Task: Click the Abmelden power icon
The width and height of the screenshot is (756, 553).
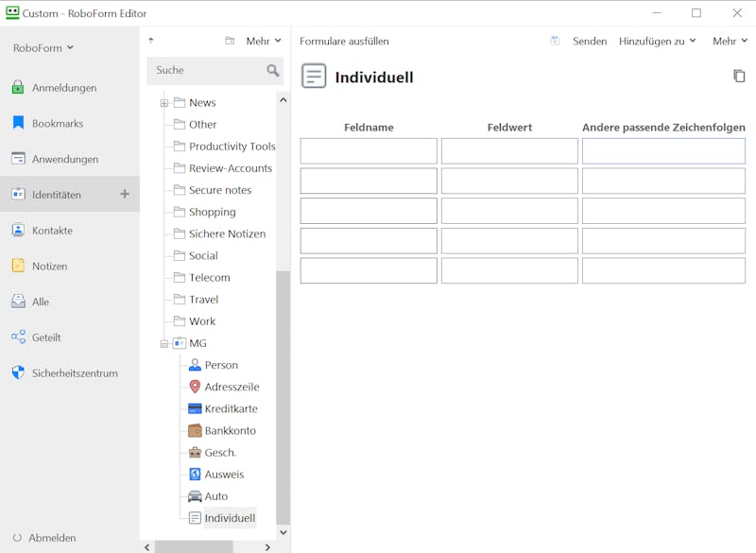Action: (x=17, y=538)
